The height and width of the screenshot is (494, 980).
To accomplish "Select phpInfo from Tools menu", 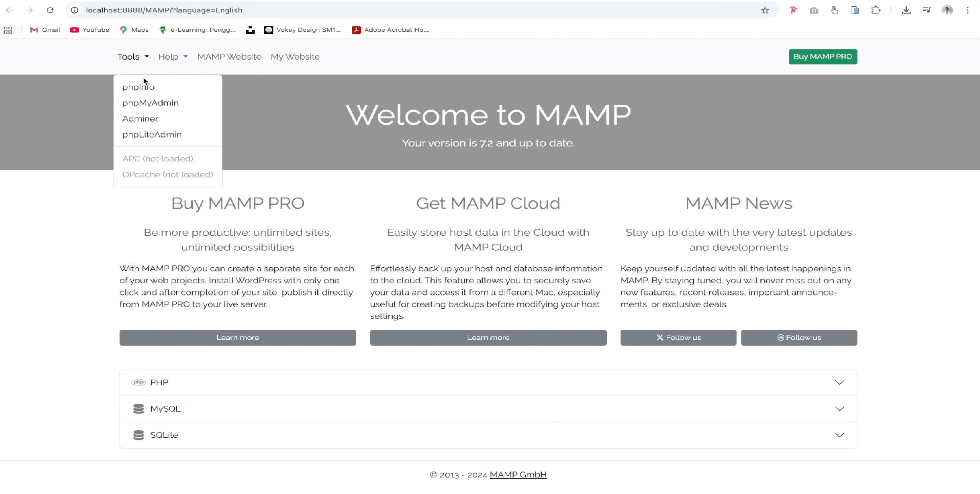I will tap(168, 87).
